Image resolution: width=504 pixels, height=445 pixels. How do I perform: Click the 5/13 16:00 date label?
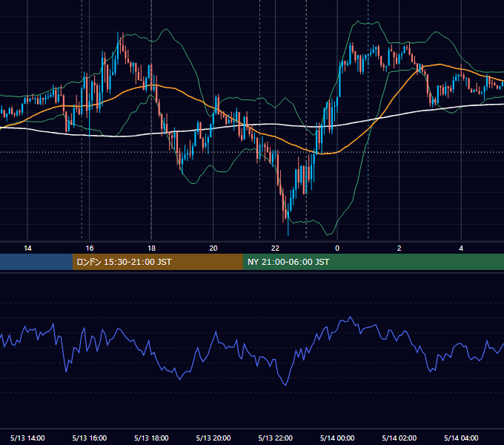coord(90,438)
